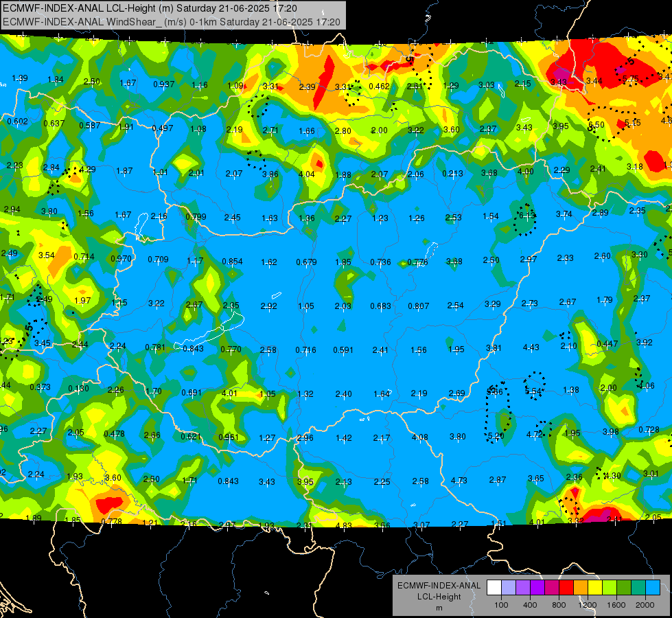Click the legend label 400
672x618 pixels.
click(530, 605)
